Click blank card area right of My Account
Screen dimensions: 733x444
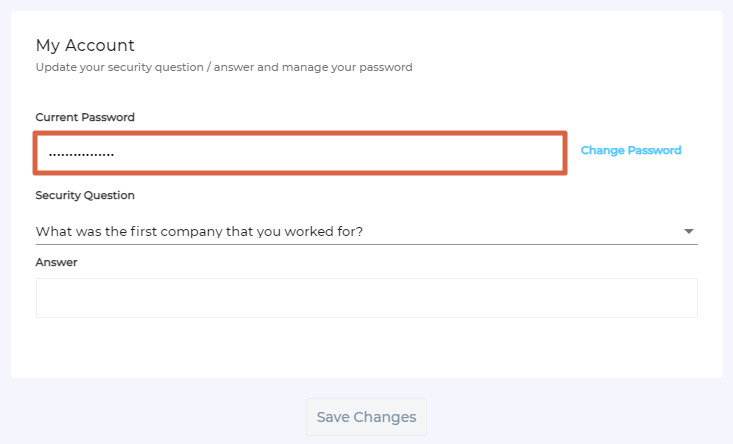pos(450,45)
